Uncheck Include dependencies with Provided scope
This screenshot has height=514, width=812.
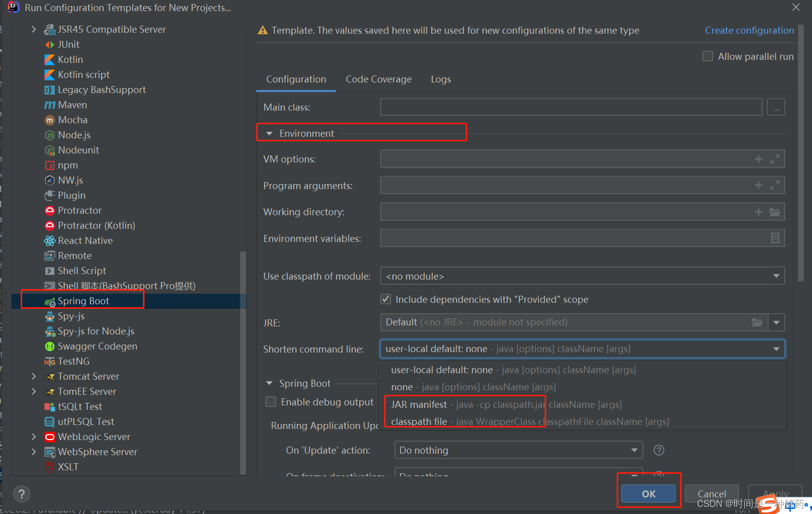point(386,299)
